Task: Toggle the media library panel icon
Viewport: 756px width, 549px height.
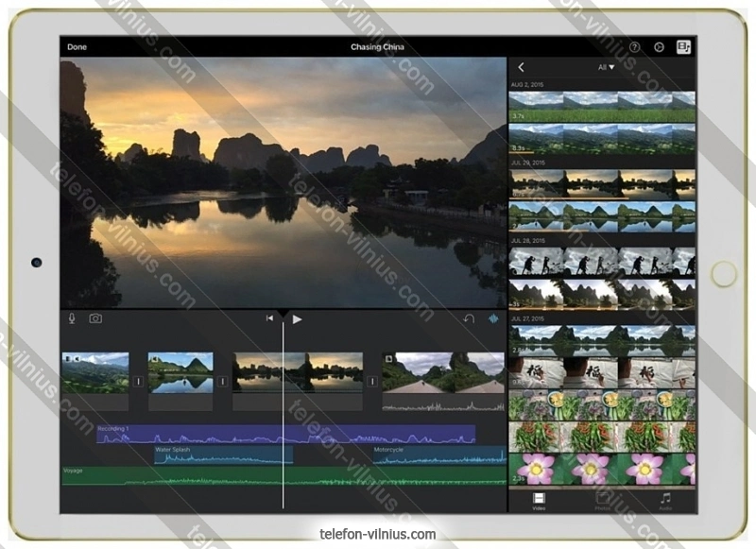Action: (683, 47)
